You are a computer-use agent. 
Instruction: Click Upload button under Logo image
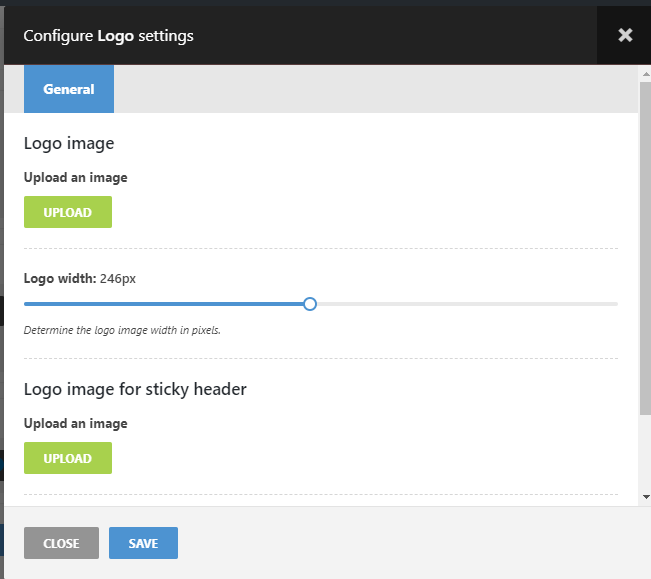pyautogui.click(x=68, y=212)
